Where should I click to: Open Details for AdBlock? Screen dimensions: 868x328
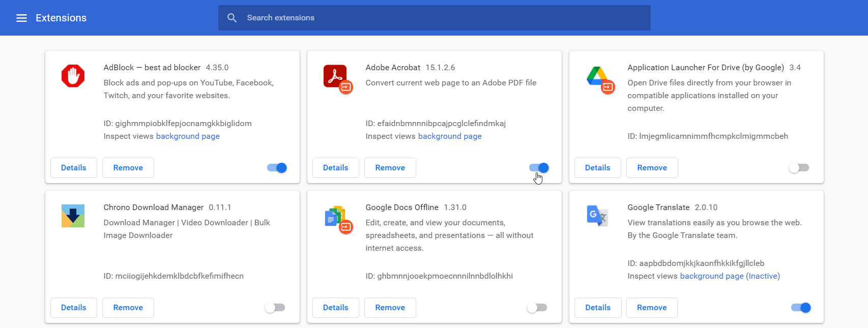point(74,168)
